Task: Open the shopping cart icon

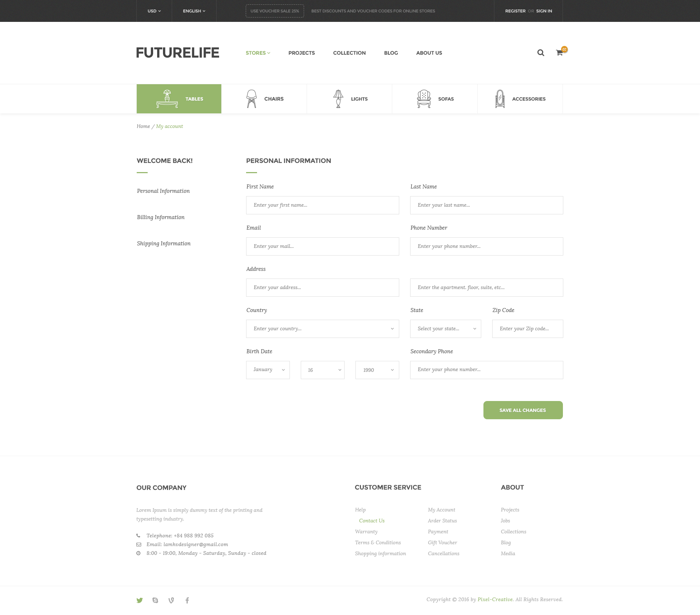Action: click(559, 53)
